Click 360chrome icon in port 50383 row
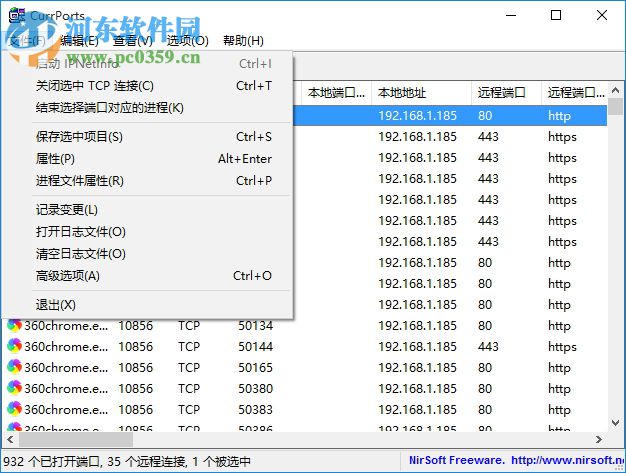The height and width of the screenshot is (473, 626). (x=14, y=409)
